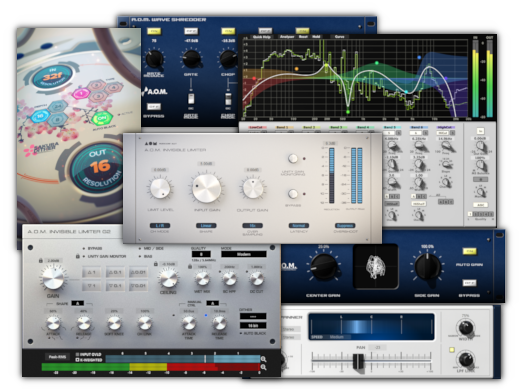Enable Unity Gain Monitoring on the Invisible Limiter
Viewport: 519px width, 389px height.
pos(293,158)
